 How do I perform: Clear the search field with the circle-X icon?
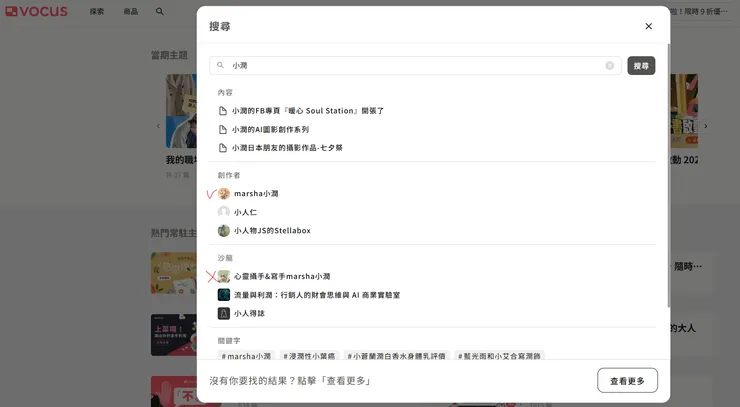(610, 66)
